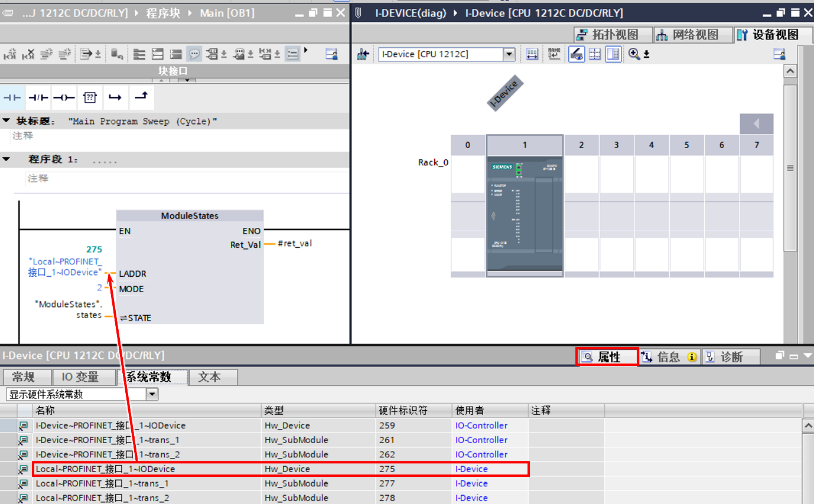Click the open branch icon

(115, 97)
